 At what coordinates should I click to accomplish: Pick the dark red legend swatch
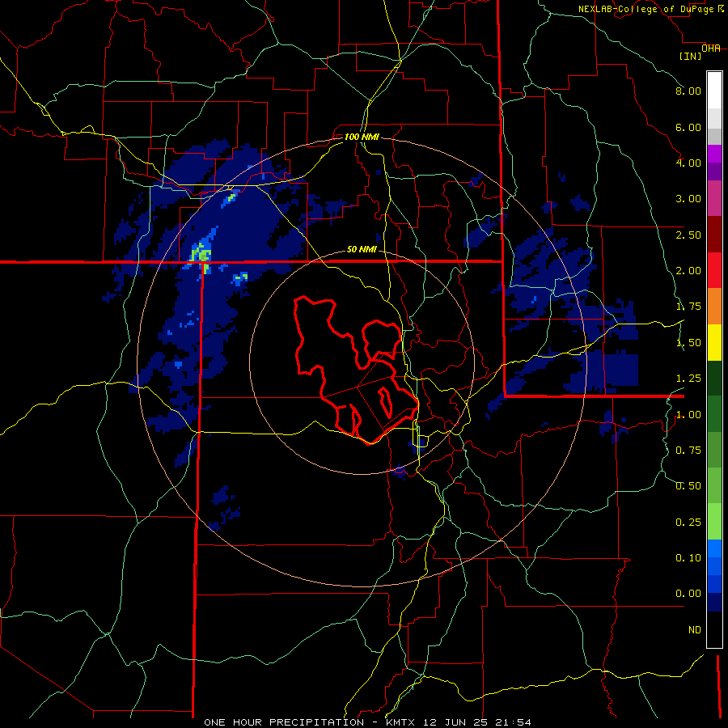click(714, 235)
